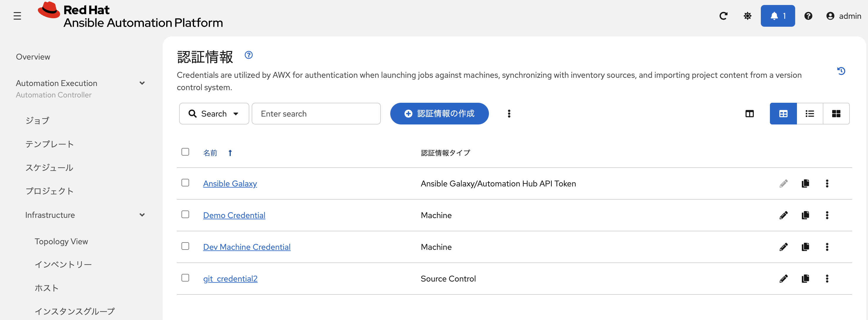Check the checkbox next to Ansible Galaxy

185,183
